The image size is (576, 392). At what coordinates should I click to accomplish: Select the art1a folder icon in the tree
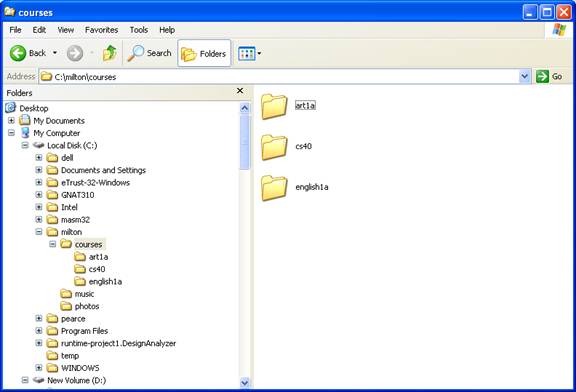(x=80, y=256)
